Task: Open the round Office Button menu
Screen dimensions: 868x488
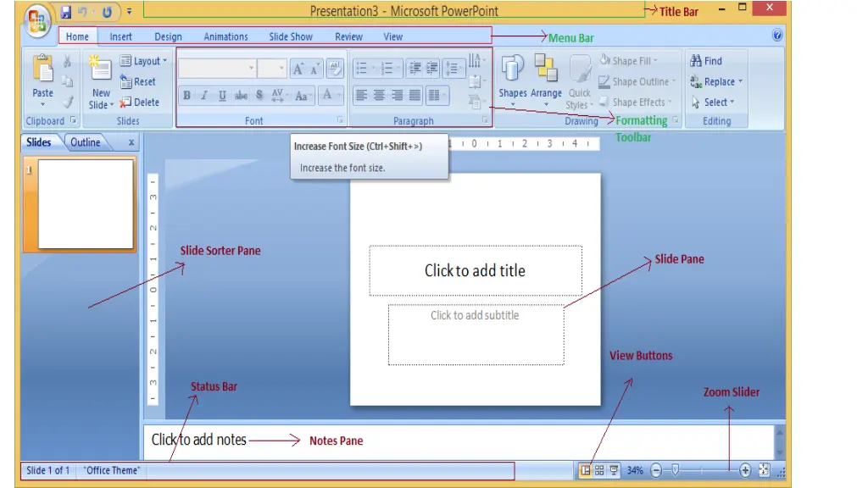Action: pyautogui.click(x=37, y=21)
